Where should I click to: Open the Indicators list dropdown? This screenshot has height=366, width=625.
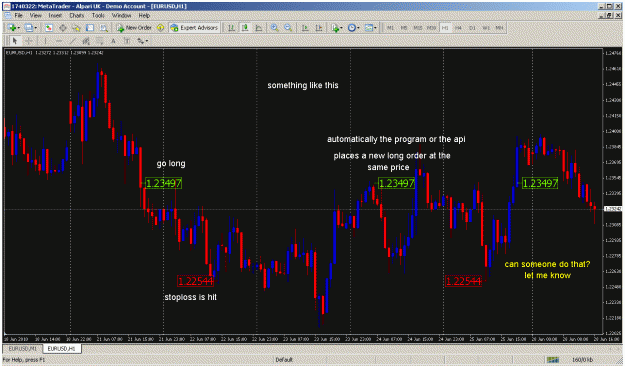(336, 28)
